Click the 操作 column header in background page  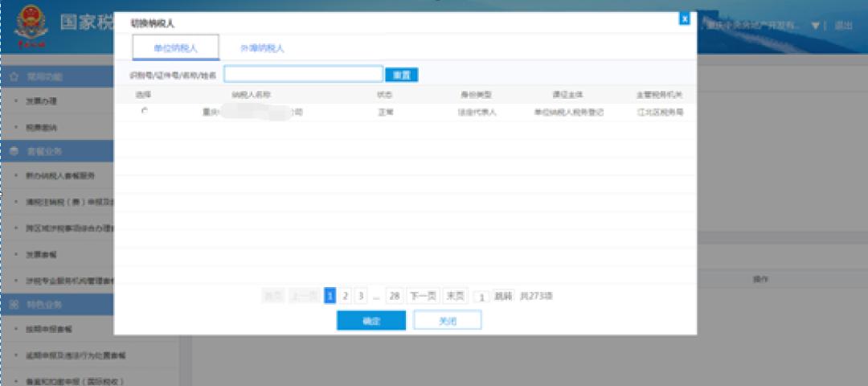pyautogui.click(x=760, y=279)
